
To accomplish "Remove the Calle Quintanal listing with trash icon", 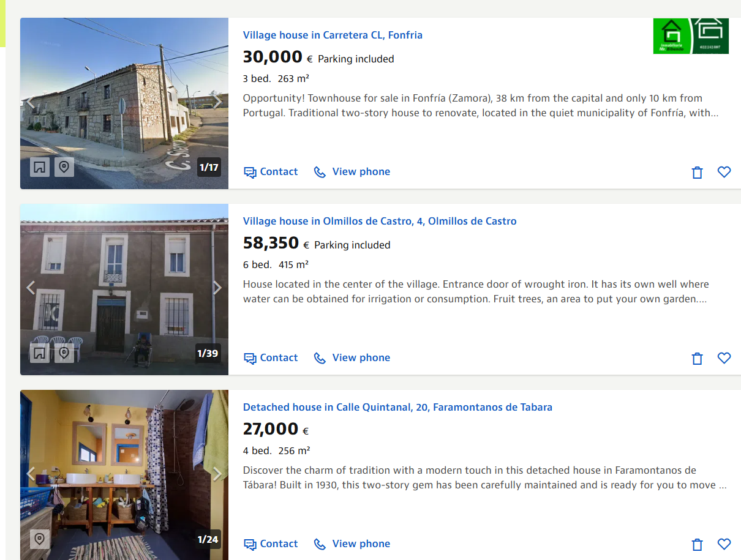I will pyautogui.click(x=697, y=544).
